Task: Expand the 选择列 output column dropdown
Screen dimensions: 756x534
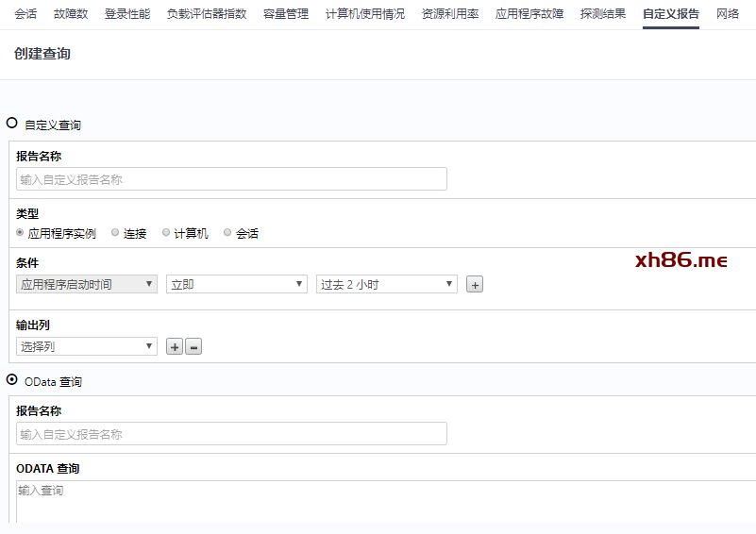Action: tap(87, 346)
